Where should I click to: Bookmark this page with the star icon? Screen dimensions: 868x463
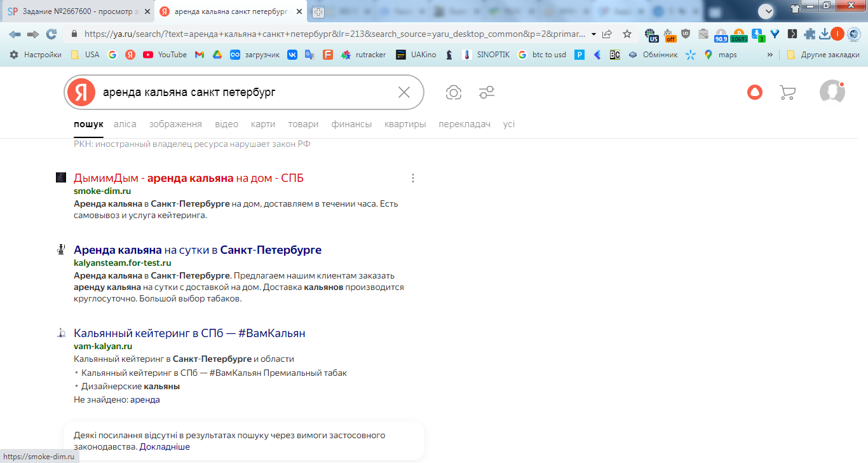click(x=627, y=34)
